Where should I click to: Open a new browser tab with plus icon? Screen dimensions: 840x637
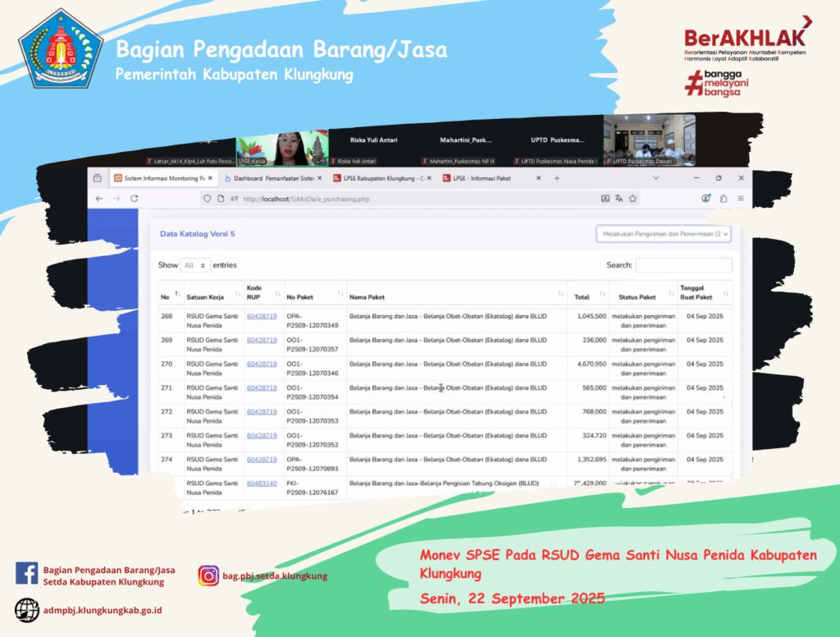click(x=557, y=178)
